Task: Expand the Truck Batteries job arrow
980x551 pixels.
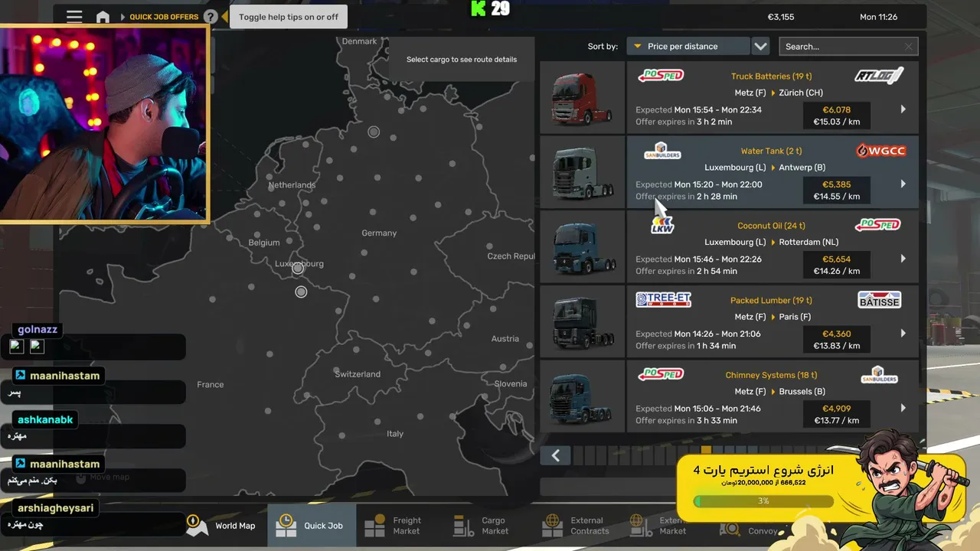Action: (903, 109)
